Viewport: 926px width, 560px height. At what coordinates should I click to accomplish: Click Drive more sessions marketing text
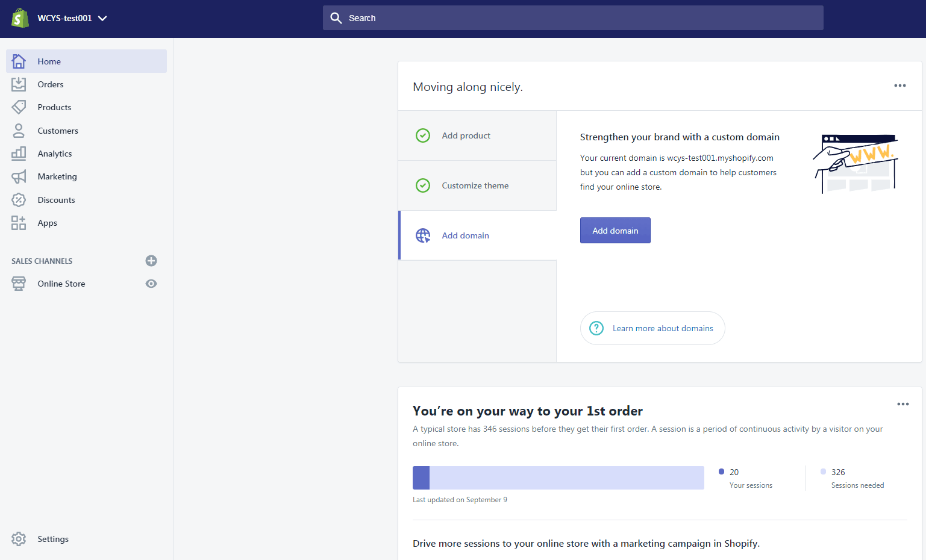pos(586,543)
